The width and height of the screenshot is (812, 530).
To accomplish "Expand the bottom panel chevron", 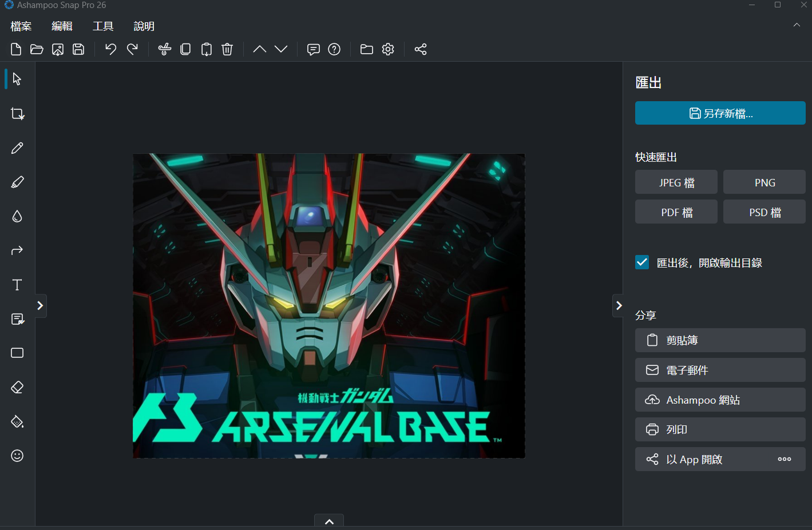I will 329,521.
